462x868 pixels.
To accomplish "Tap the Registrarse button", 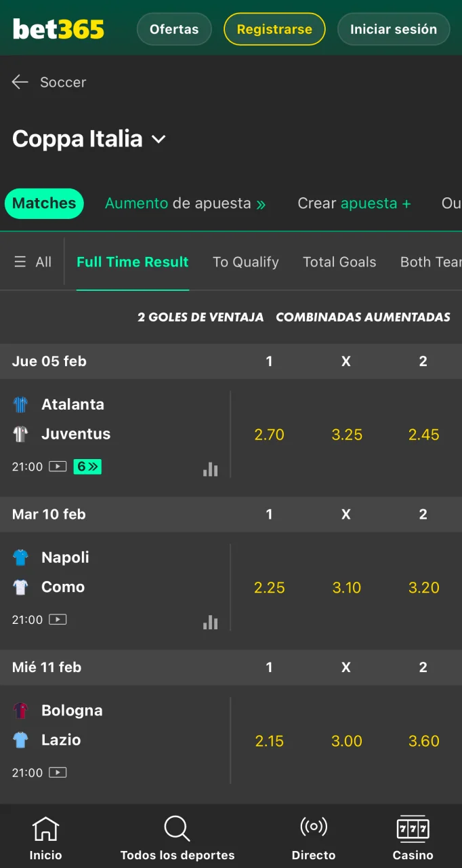I will 274,29.
